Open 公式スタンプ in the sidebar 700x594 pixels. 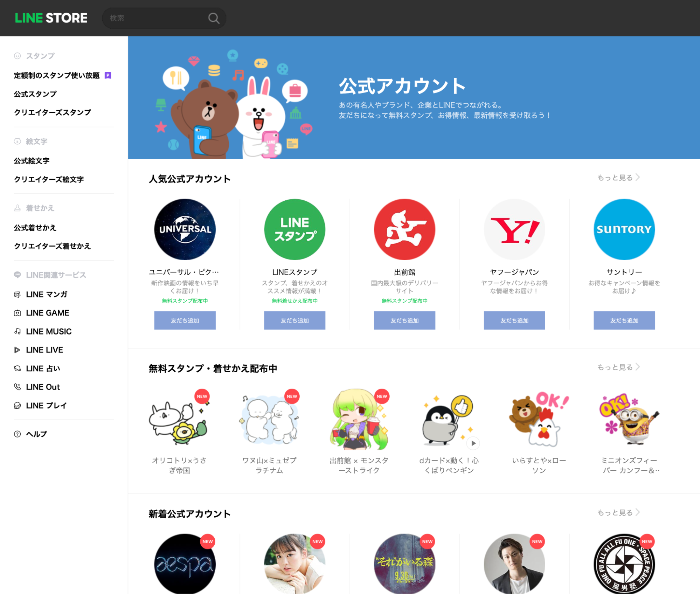35,94
